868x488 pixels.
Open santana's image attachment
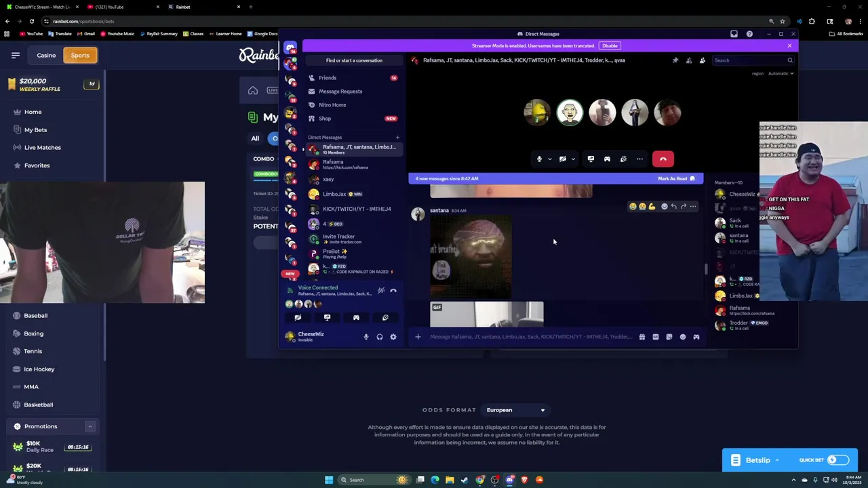(471, 257)
